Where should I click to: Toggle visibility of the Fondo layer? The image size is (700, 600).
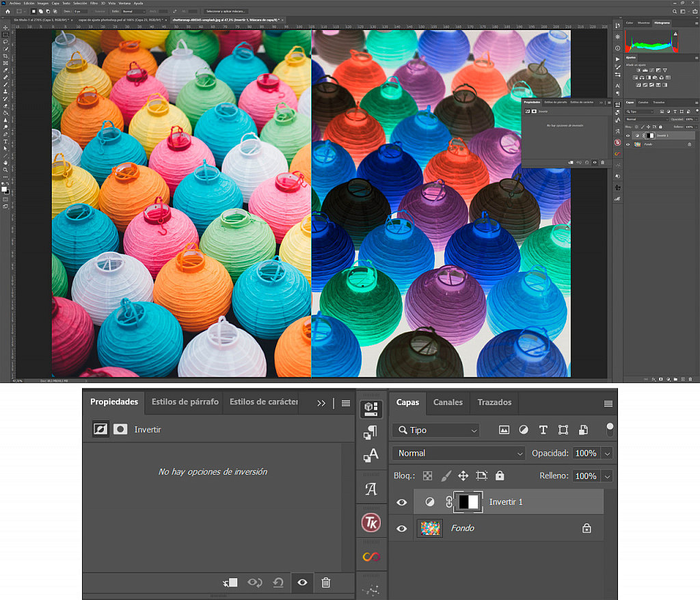[x=401, y=527]
